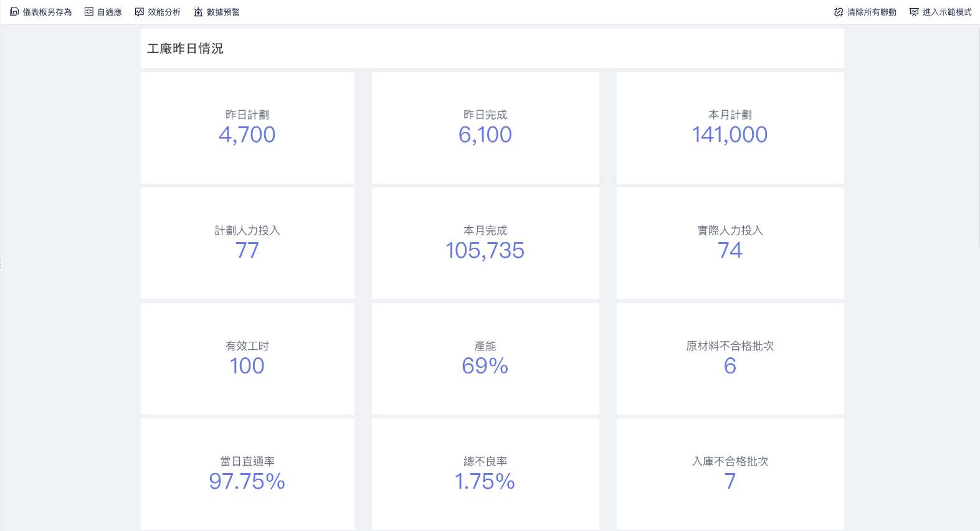Select the 原材料不合格批次 card showing 6
The height and width of the screenshot is (531, 980).
[730, 359]
